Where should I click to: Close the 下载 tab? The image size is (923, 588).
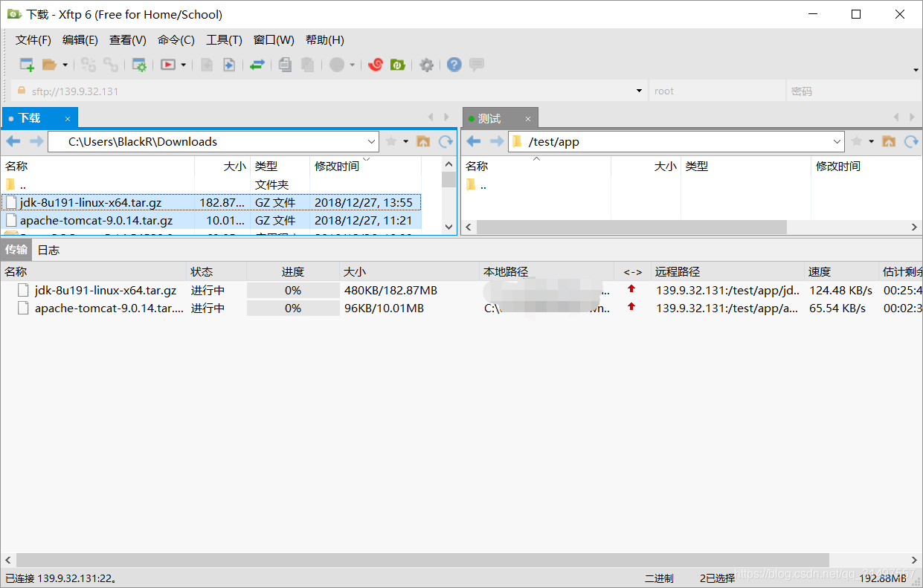click(67, 118)
